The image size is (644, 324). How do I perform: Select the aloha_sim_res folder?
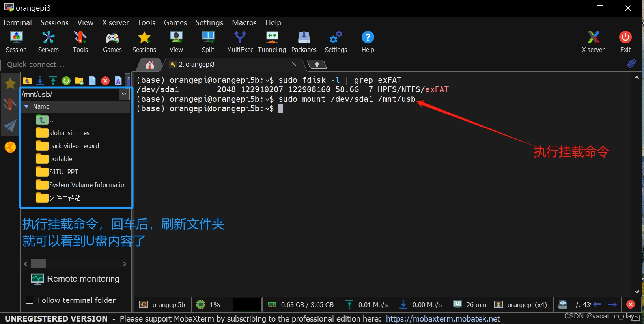tap(63, 133)
